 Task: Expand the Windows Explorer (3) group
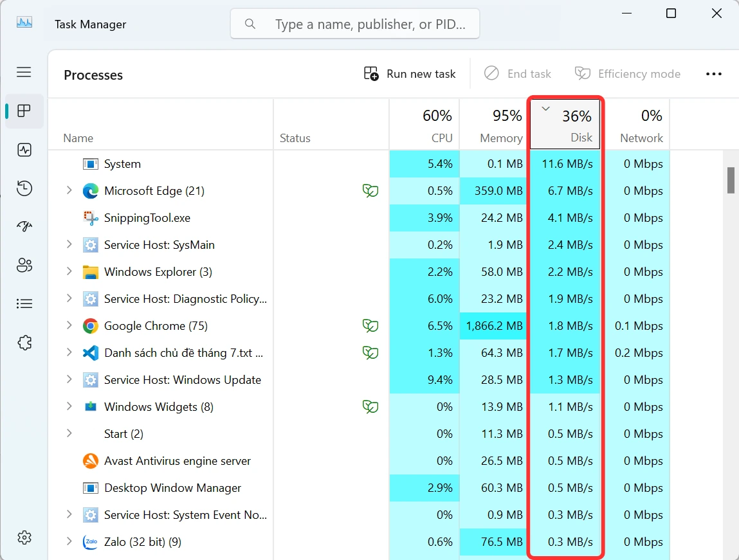[x=69, y=271]
